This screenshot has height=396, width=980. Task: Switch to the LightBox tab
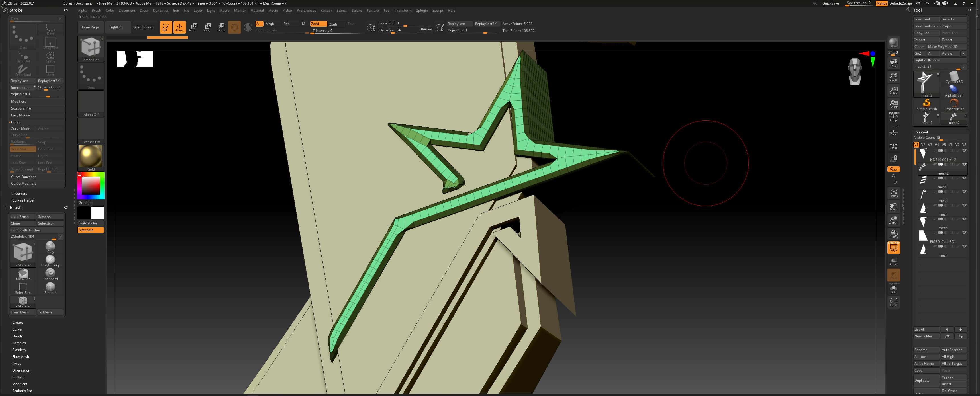tap(116, 27)
